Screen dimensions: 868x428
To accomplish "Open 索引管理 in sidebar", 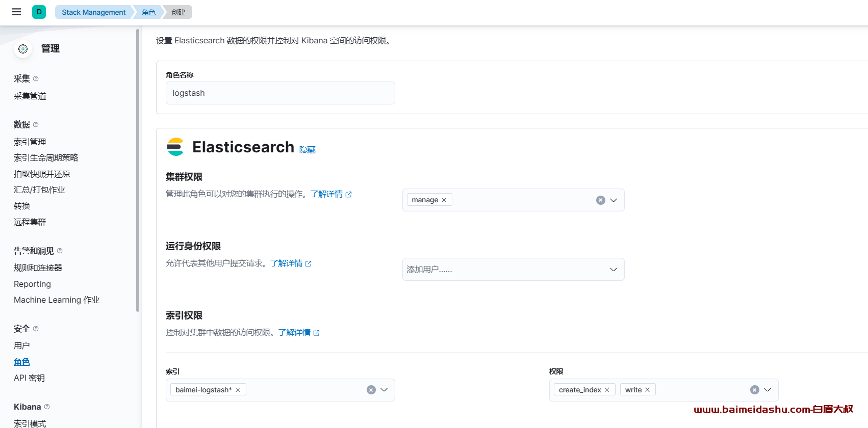I will (30, 142).
